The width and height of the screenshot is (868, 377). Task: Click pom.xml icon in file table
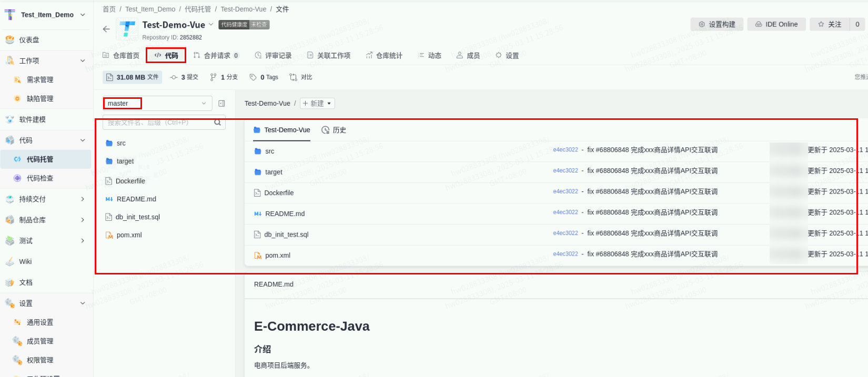pos(258,256)
